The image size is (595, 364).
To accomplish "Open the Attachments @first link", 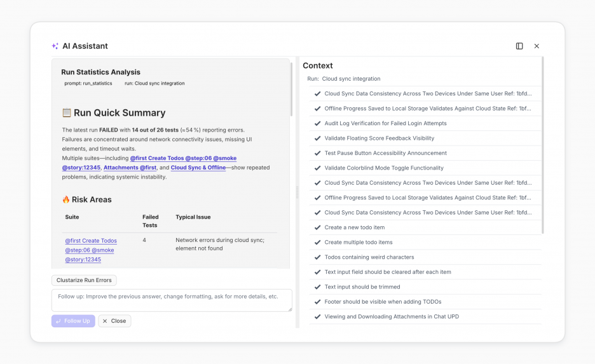I will click(x=130, y=168).
